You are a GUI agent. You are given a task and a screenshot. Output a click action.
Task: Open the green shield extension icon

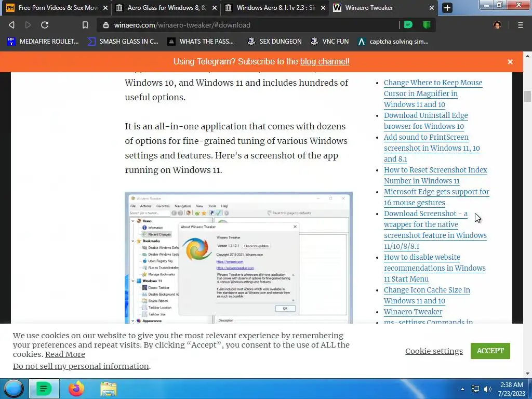427,25
